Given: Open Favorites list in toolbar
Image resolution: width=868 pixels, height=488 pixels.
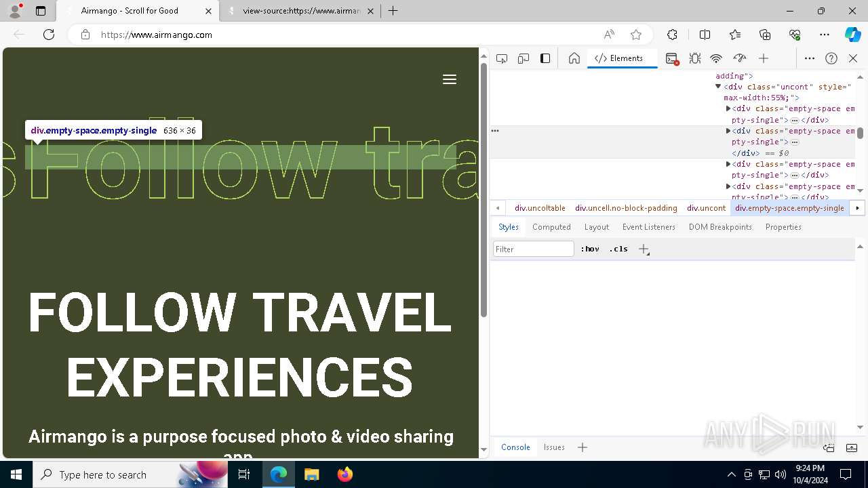Looking at the screenshot, I should click(735, 35).
